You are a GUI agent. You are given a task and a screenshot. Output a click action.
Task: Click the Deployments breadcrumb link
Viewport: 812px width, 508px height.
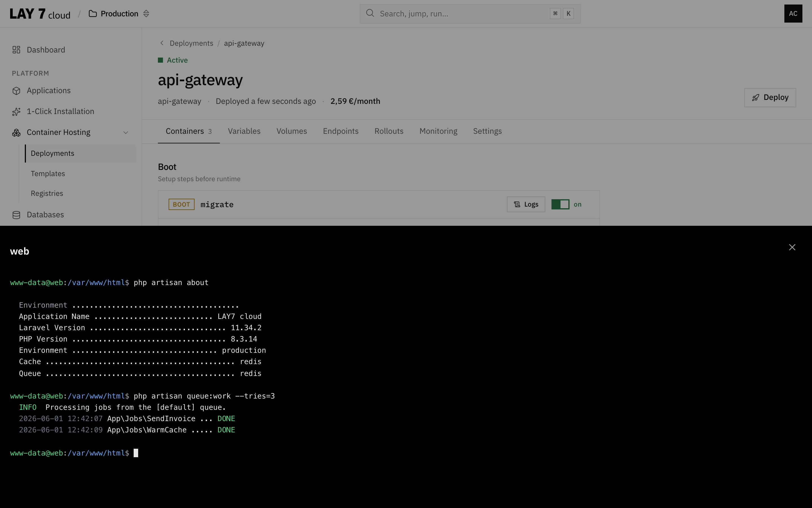[191, 43]
